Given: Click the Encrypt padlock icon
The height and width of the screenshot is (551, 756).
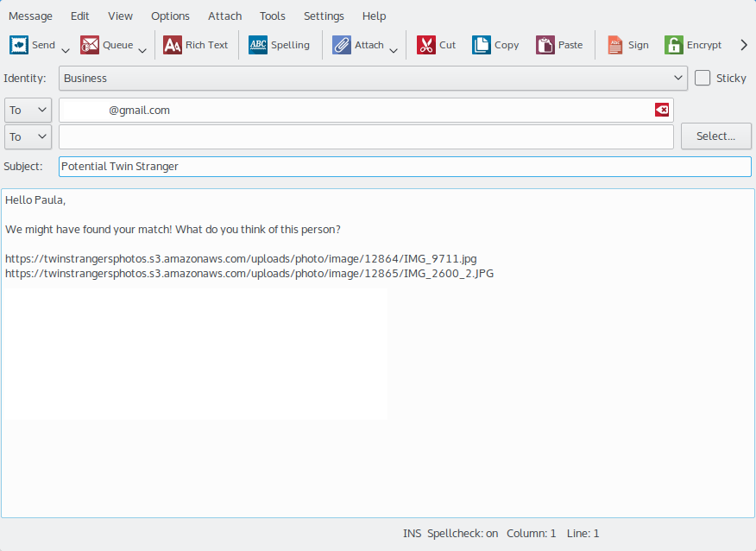Looking at the screenshot, I should point(674,45).
